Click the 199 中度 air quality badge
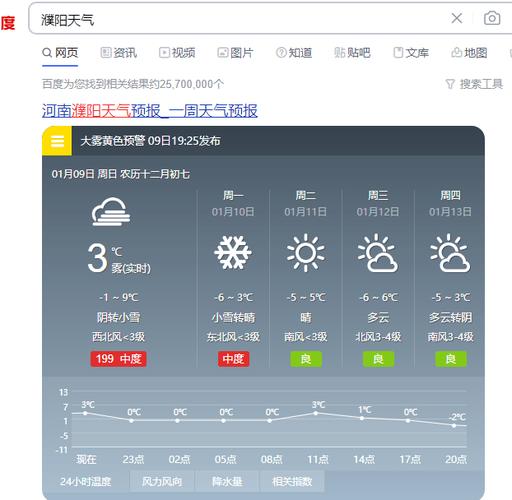Image resolution: width=512 pixels, height=500 pixels. point(118,359)
